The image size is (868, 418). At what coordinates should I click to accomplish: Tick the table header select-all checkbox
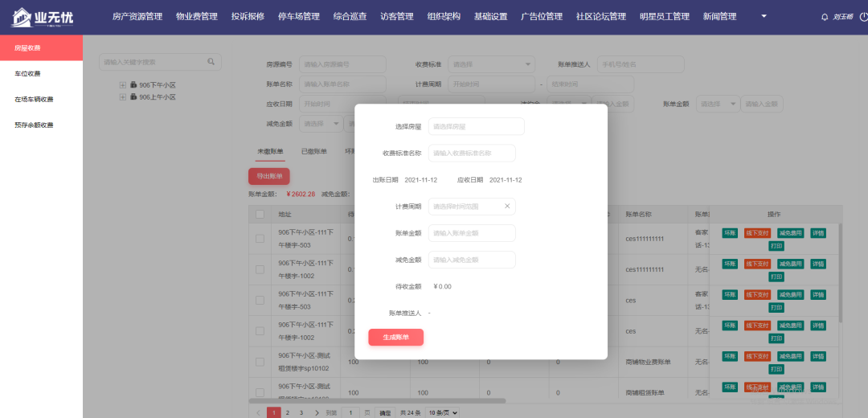[x=260, y=215]
